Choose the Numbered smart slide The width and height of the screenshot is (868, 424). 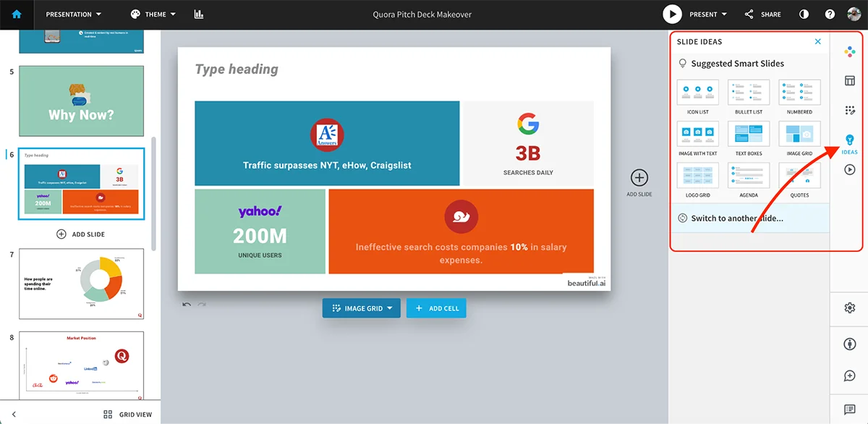799,96
